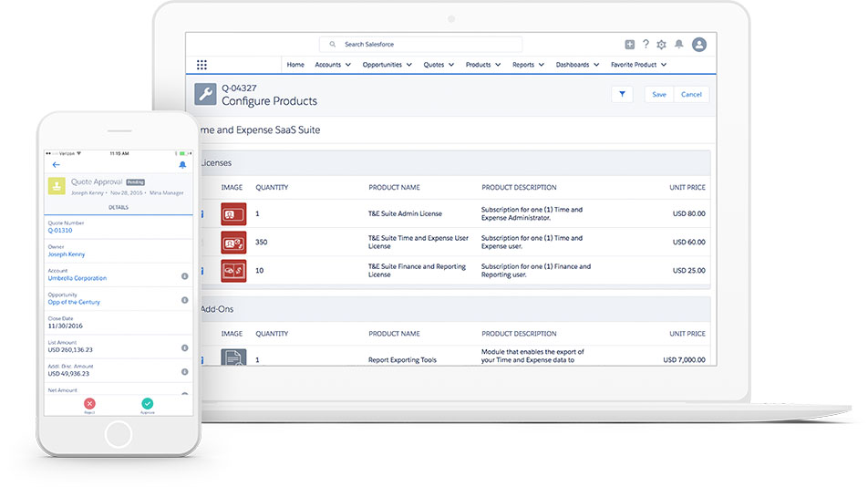The image size is (868, 487).
Task: Expand the Favorite Product tab chevron
Action: coord(664,65)
